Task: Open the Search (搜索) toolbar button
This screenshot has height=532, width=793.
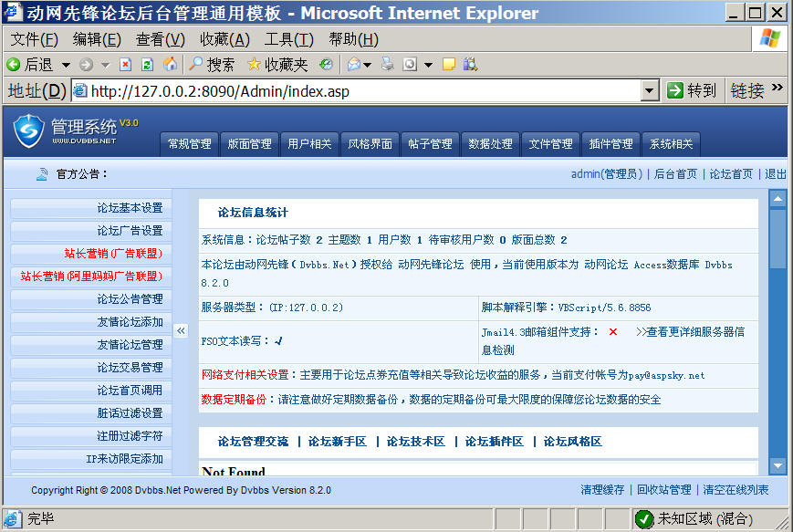Action: point(212,64)
